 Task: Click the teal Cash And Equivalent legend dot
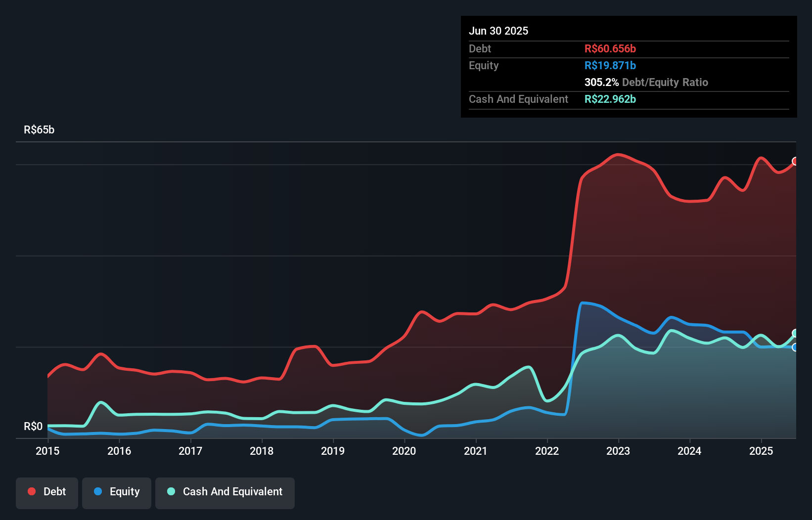(170, 491)
